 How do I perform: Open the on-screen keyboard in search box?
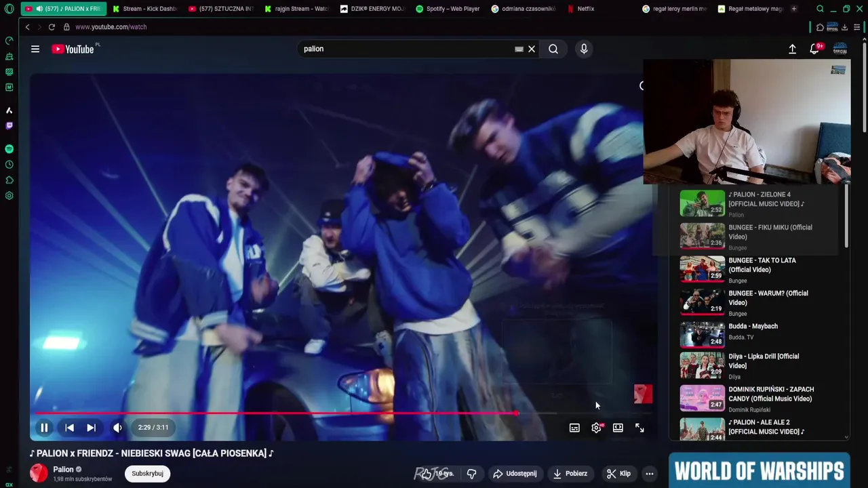point(519,49)
